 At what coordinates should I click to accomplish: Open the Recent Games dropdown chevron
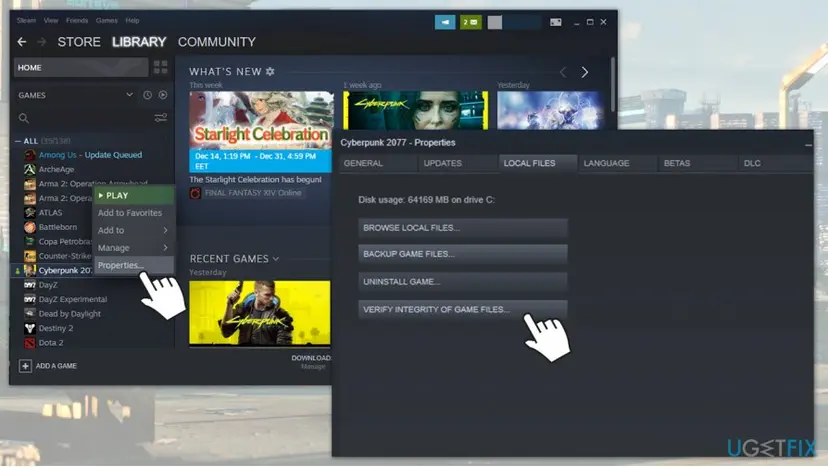click(276, 259)
